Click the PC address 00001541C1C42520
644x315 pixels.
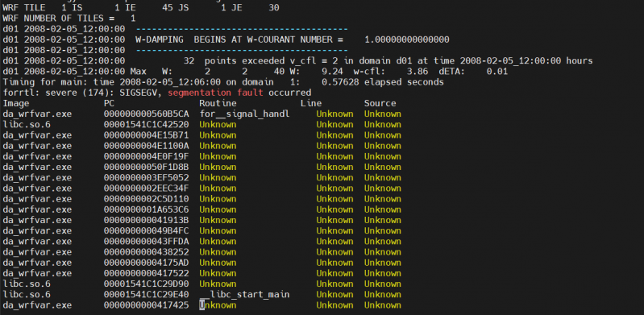click(147, 124)
